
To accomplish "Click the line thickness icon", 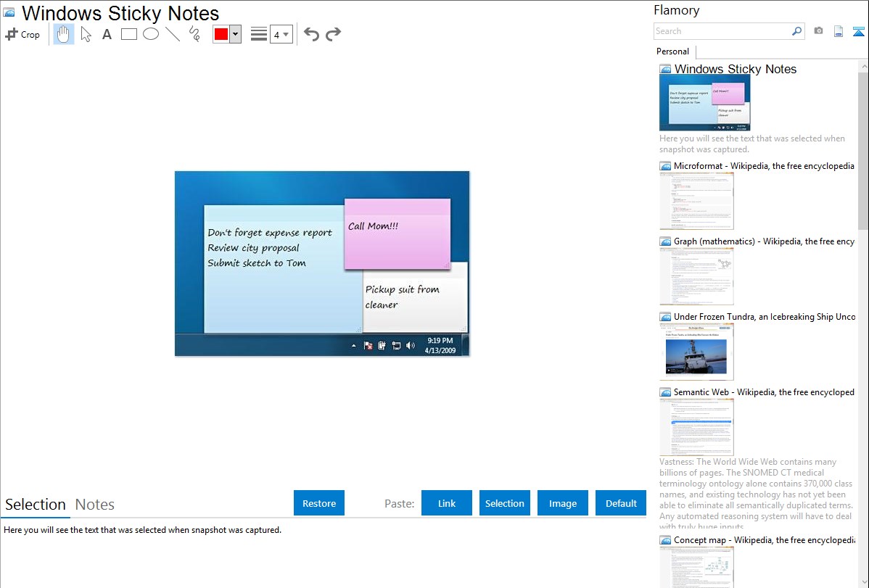I will point(259,34).
